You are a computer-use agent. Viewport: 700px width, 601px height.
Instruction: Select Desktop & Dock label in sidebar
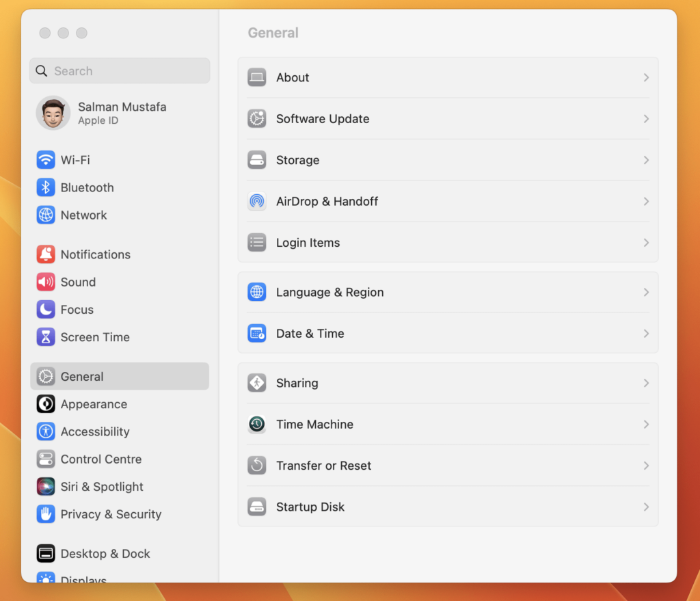pyautogui.click(x=105, y=554)
